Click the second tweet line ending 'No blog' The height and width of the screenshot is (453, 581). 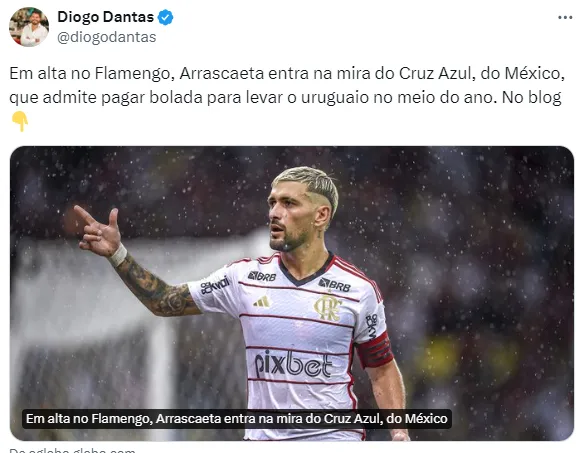285,97
